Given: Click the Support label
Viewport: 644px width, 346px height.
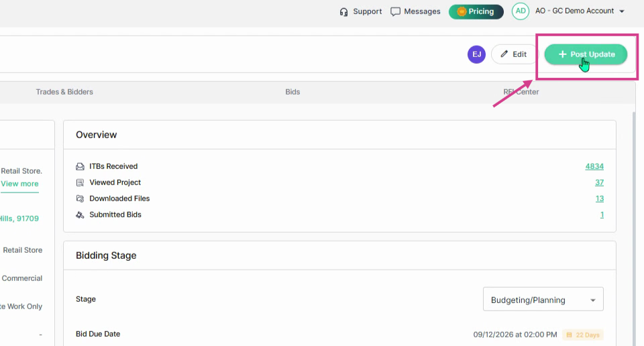Looking at the screenshot, I should (367, 11).
